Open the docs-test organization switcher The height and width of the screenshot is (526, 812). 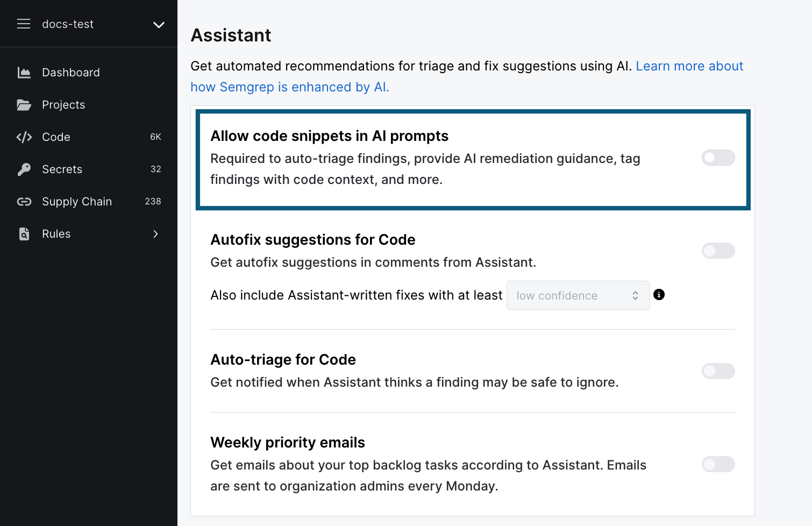[x=158, y=24]
